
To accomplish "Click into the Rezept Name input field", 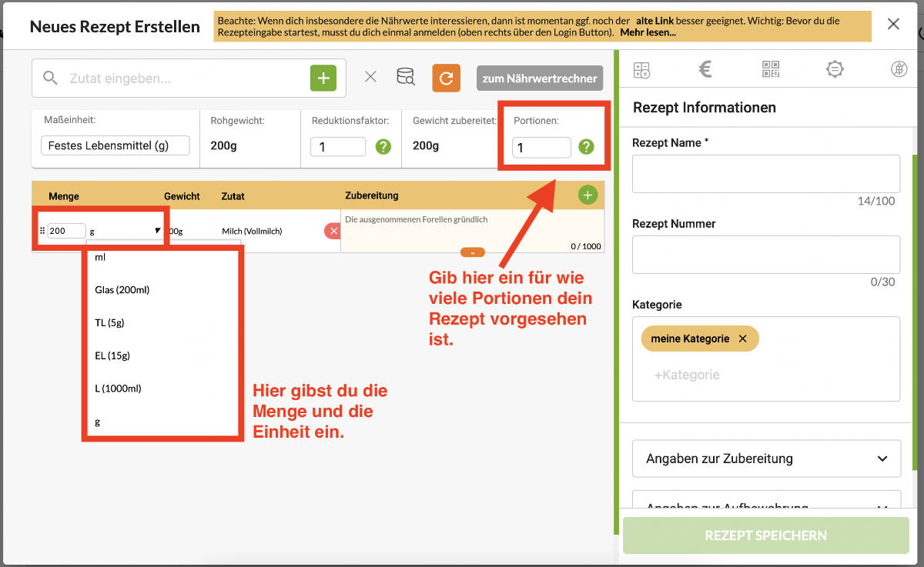I will 765,173.
